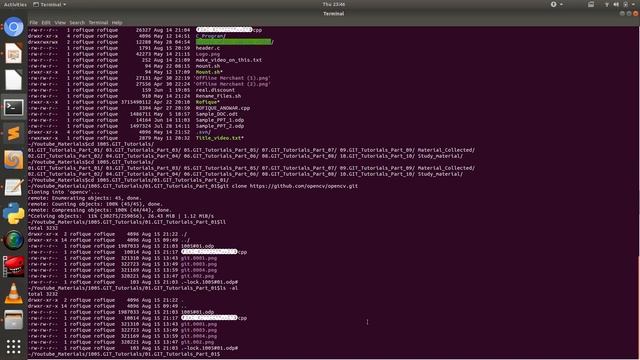The height and width of the screenshot is (360, 640).
Task: Open the clock showing Thu 23:46
Action: pyautogui.click(x=333, y=4)
